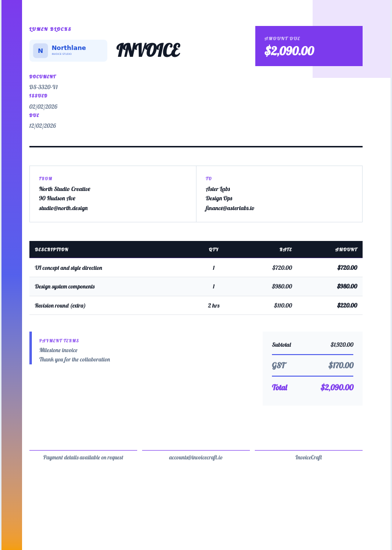Image resolution: width=392 pixels, height=550 pixels.
Task: Select the Design Ops line
Action: 219,198
